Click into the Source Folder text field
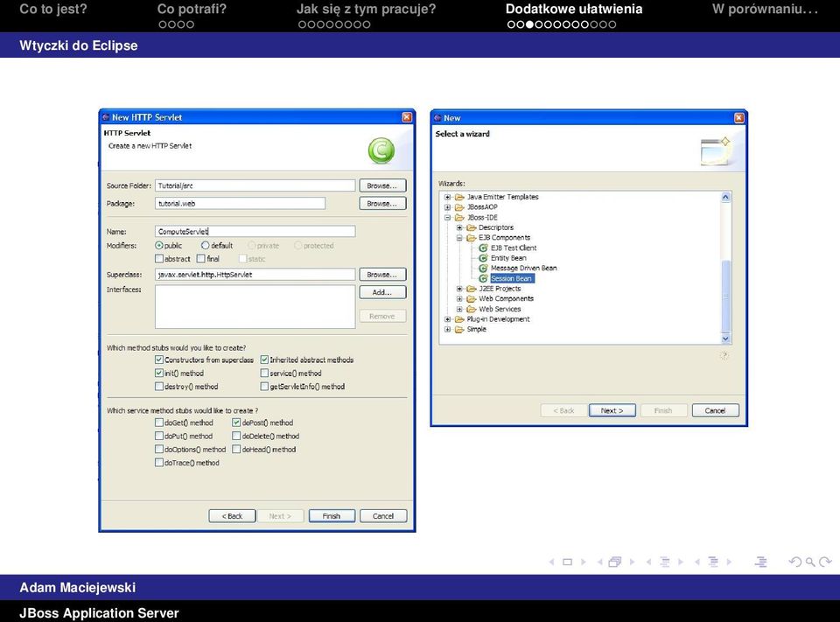 click(255, 186)
